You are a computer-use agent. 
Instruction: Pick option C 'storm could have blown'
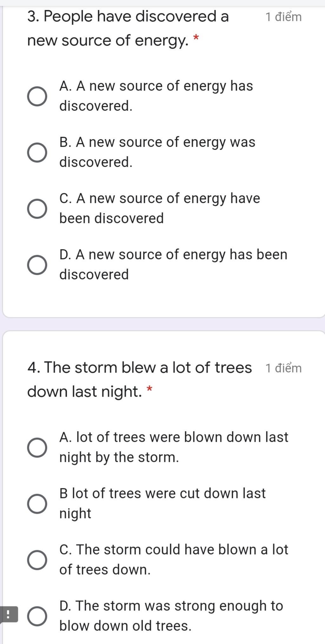37,560
